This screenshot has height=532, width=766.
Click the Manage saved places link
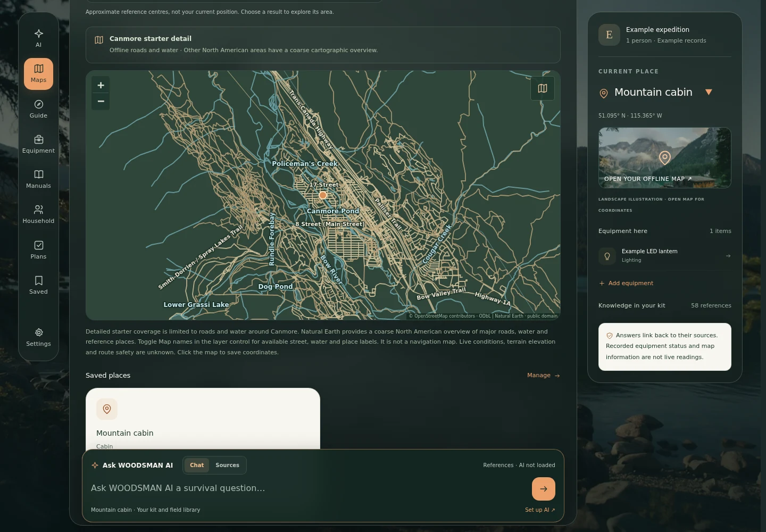544,376
